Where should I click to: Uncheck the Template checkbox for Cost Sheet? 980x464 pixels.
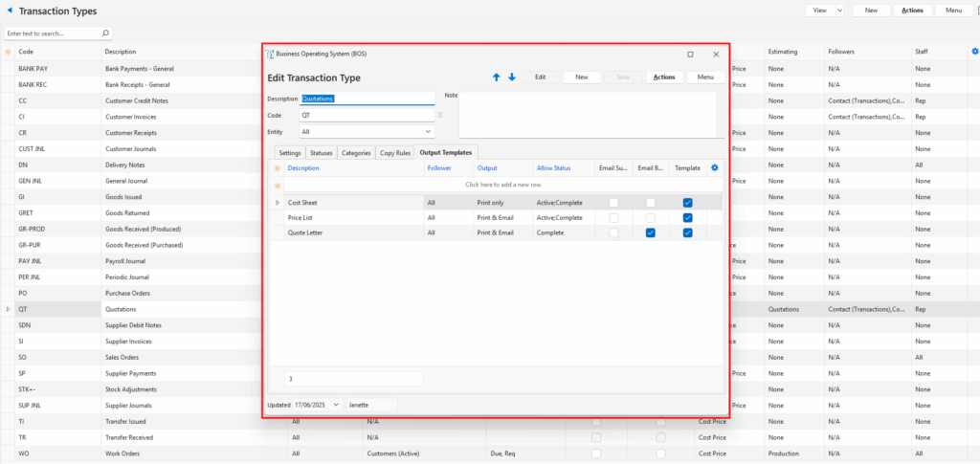[x=687, y=203]
